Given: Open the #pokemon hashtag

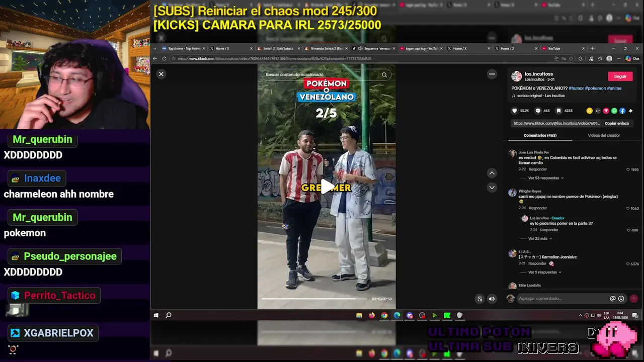Looking at the screenshot, I should pos(595,88).
